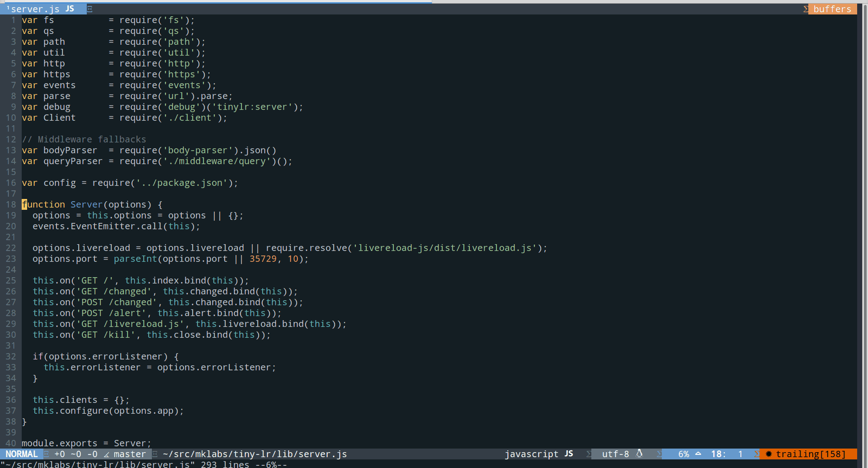Place cursor on the function keyword in line 18
868x468 pixels.
43,204
